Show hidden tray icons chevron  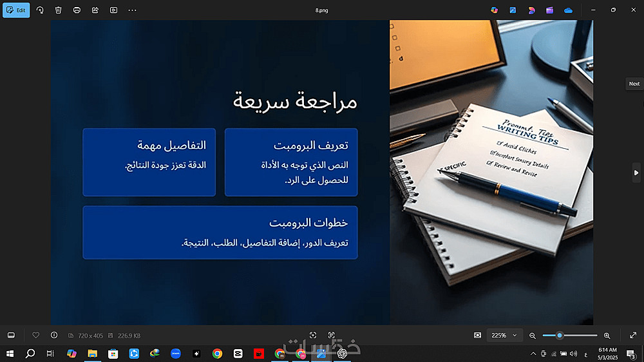tap(533, 354)
